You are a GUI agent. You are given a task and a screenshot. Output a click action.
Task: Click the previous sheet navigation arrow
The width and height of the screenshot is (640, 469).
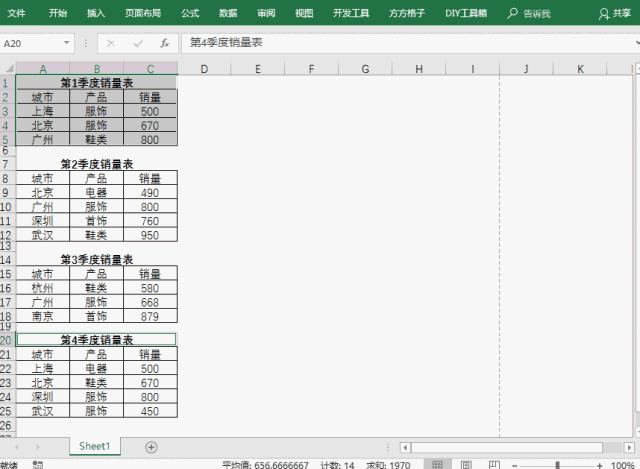click(x=17, y=447)
